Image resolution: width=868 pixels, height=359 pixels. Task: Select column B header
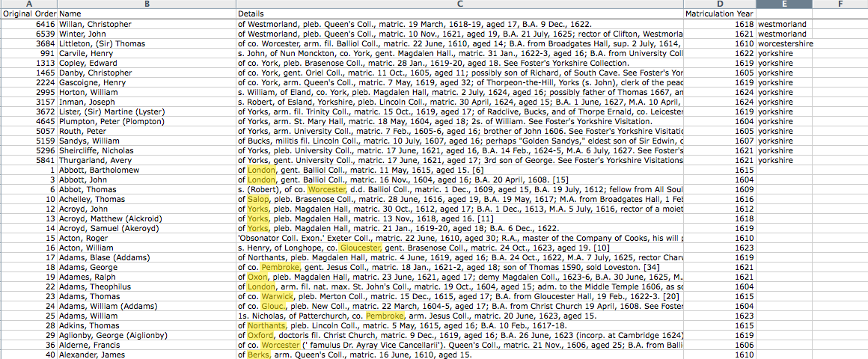tap(147, 4)
